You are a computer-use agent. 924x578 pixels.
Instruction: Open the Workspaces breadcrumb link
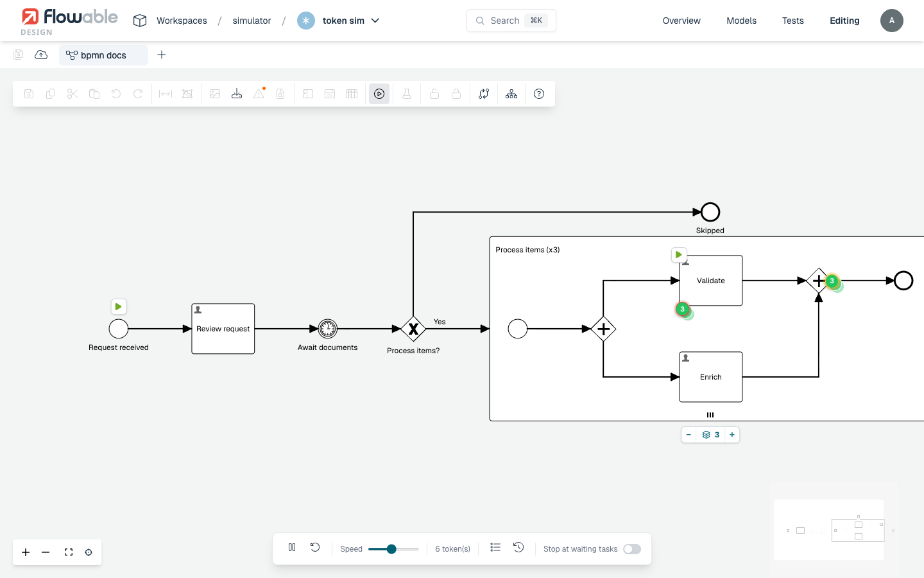point(182,21)
